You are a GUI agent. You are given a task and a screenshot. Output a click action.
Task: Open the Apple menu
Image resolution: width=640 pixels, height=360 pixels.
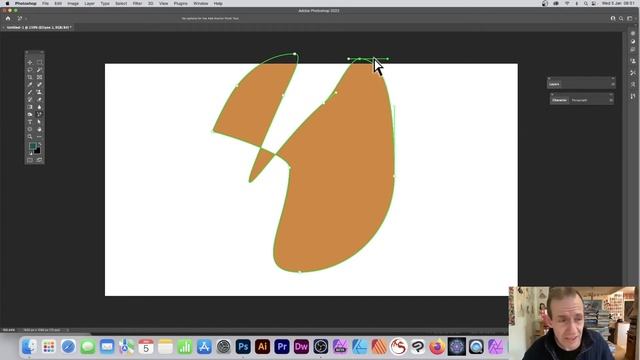coord(7,3)
